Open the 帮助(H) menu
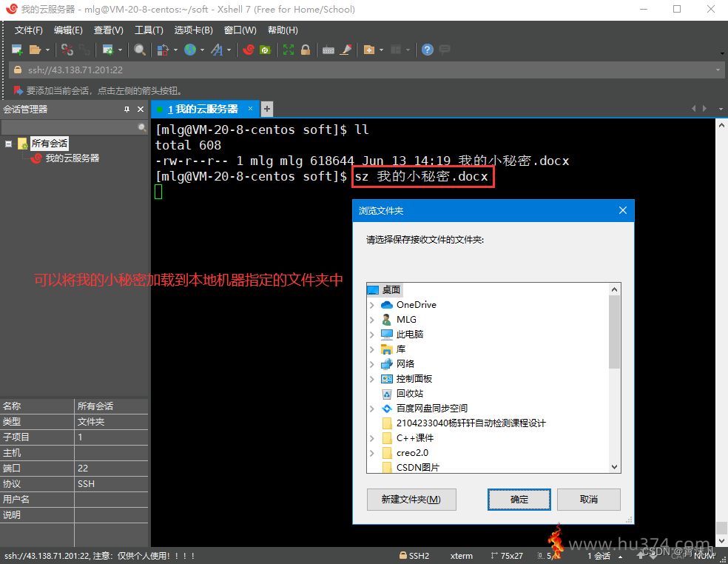The height and width of the screenshot is (564, 728). 283,30
